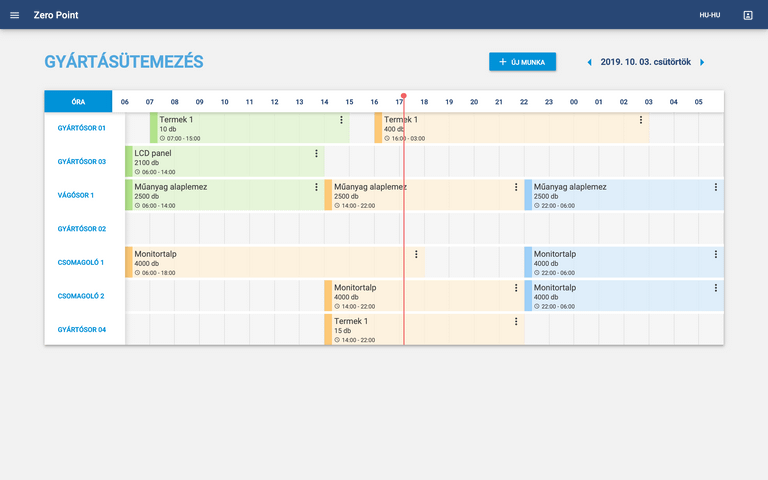Select the CSOMAGOLÓ 2 row label
The image size is (768, 480).
82,296
